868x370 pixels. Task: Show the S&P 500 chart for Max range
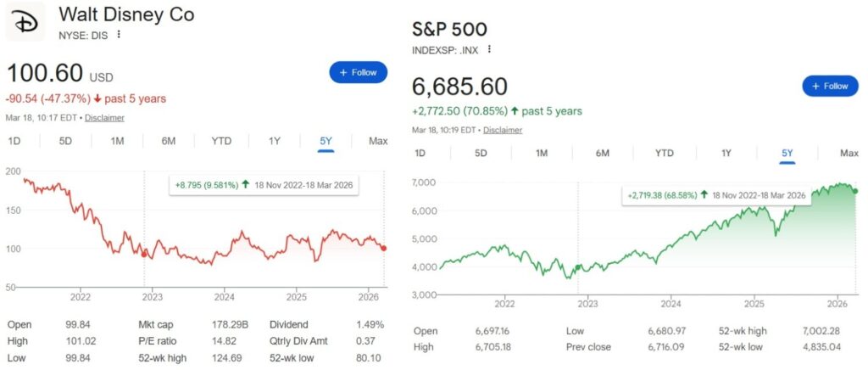pos(849,154)
